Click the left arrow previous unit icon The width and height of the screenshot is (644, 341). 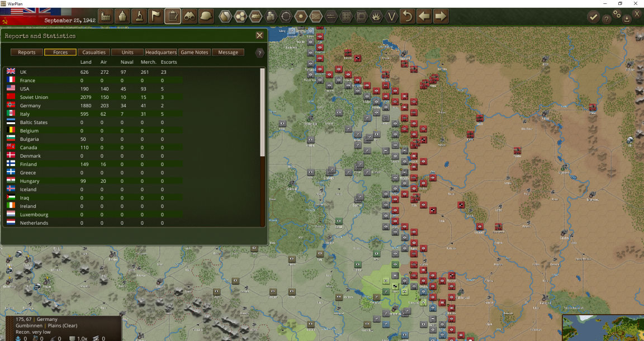pyautogui.click(x=424, y=16)
